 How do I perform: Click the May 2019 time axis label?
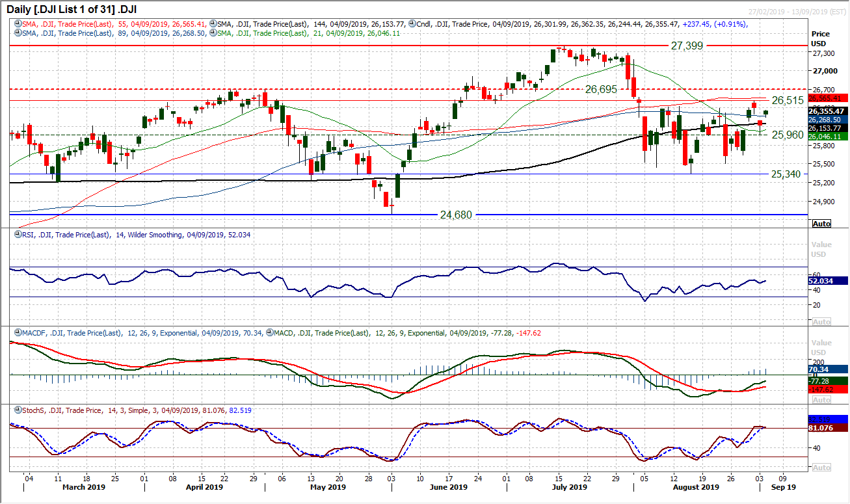(328, 486)
